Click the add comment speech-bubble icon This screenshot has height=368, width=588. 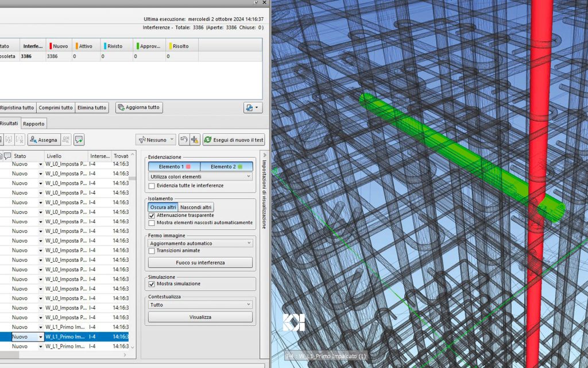pos(79,139)
